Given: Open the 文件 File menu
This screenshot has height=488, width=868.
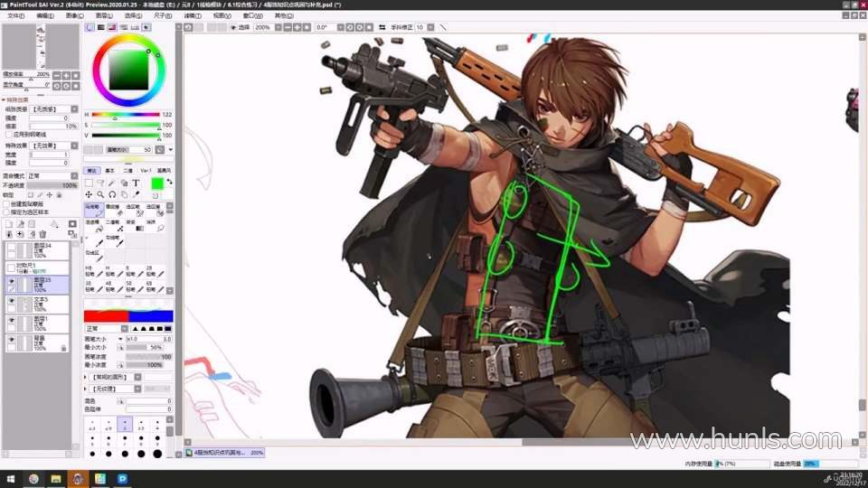Looking at the screenshot, I should (x=15, y=15).
